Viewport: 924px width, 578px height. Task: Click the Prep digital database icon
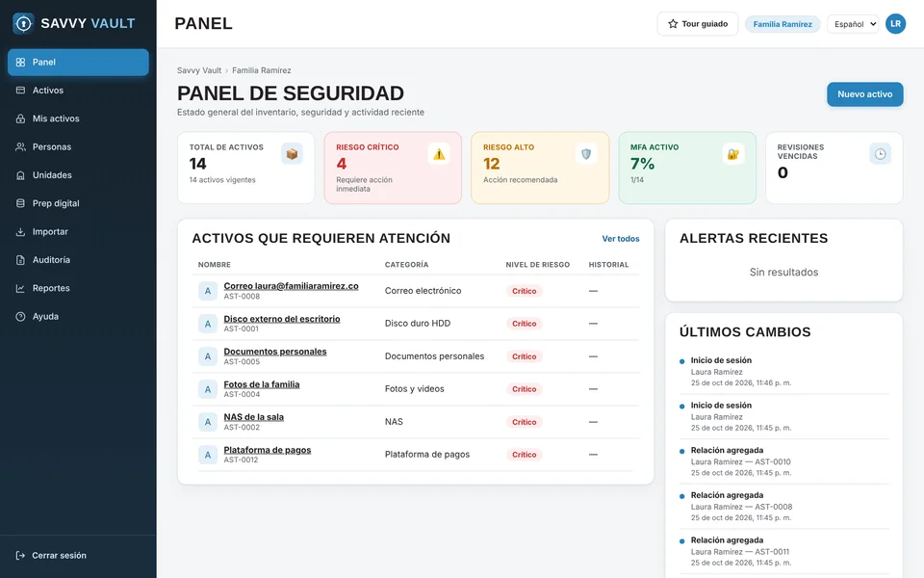(20, 203)
